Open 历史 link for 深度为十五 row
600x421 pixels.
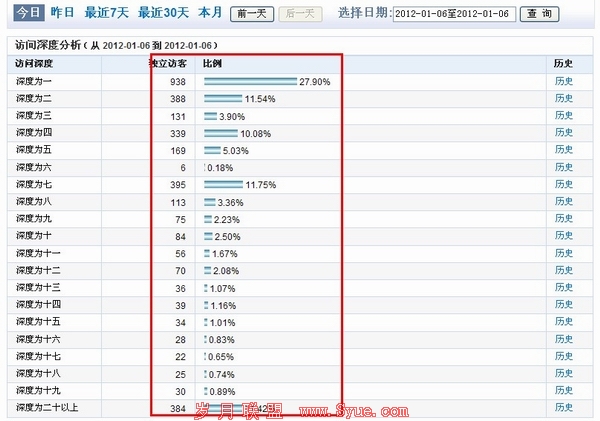coord(563,321)
